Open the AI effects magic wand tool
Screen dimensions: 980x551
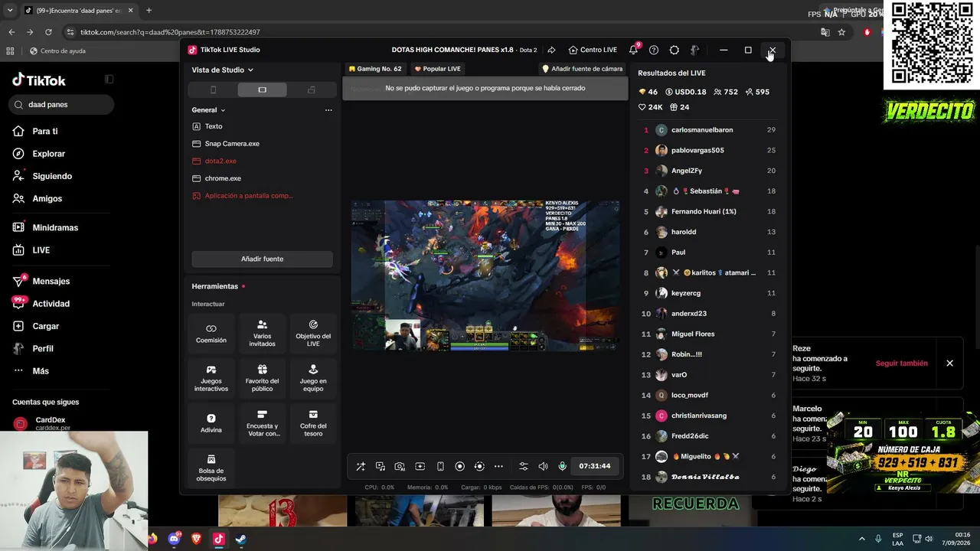coord(361,466)
